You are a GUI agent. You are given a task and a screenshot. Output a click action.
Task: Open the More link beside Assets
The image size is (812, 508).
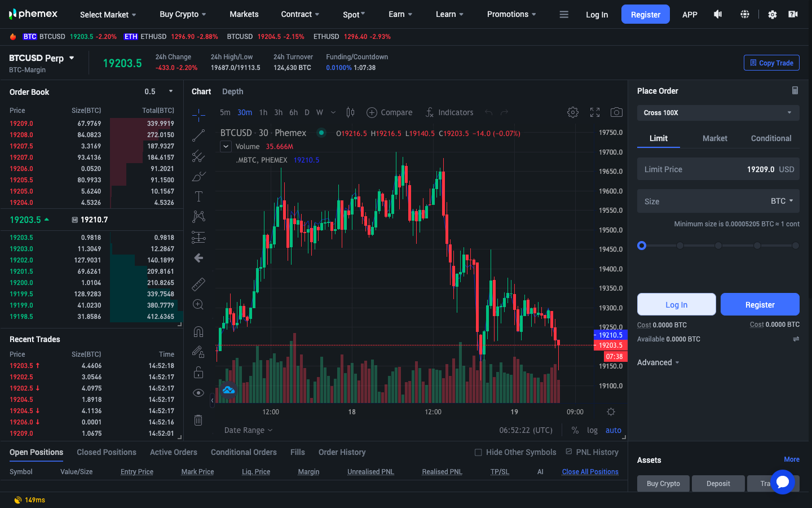point(792,459)
